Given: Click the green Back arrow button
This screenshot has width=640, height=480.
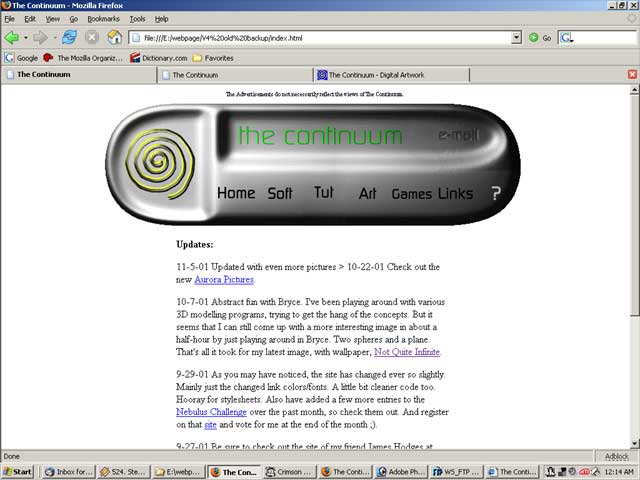Looking at the screenshot, I should (x=12, y=37).
